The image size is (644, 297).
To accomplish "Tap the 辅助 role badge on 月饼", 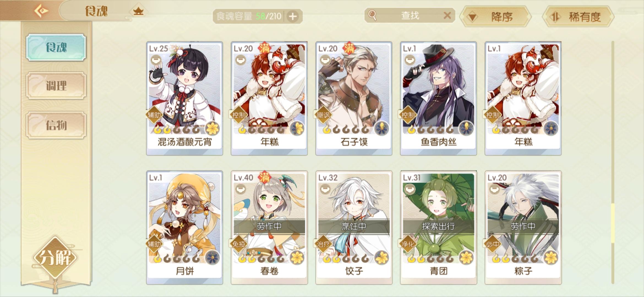I will coord(154,244).
